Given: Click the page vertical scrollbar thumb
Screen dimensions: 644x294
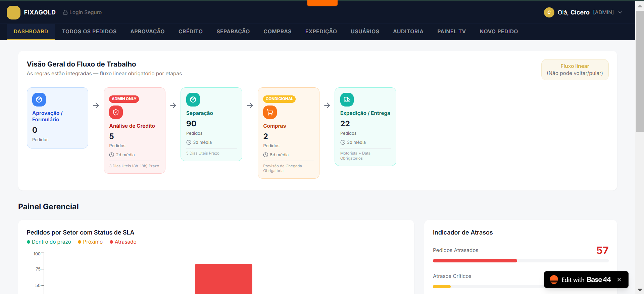Looking at the screenshot, I should click(640, 71).
